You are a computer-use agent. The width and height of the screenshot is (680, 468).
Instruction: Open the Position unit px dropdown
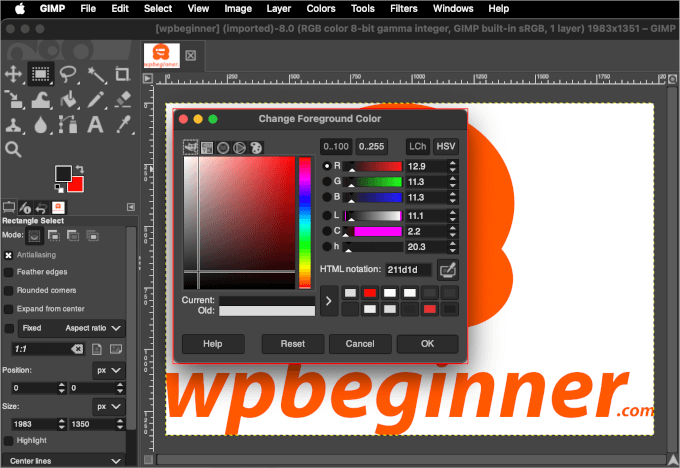point(108,369)
